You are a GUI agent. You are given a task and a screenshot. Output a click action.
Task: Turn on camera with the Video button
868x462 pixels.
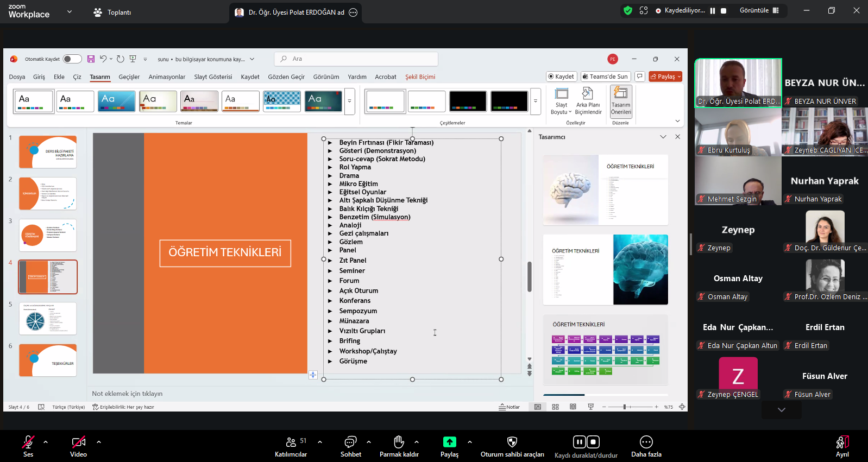(78, 442)
